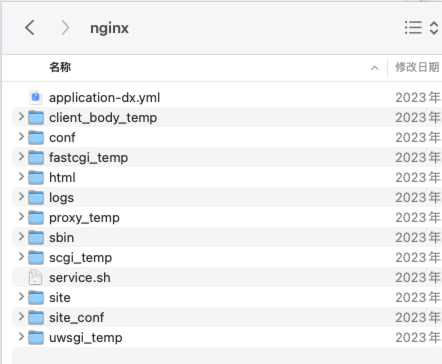This screenshot has width=442, height=364.
Task: Select the fastcgi_temp folder name
Action: click(89, 158)
